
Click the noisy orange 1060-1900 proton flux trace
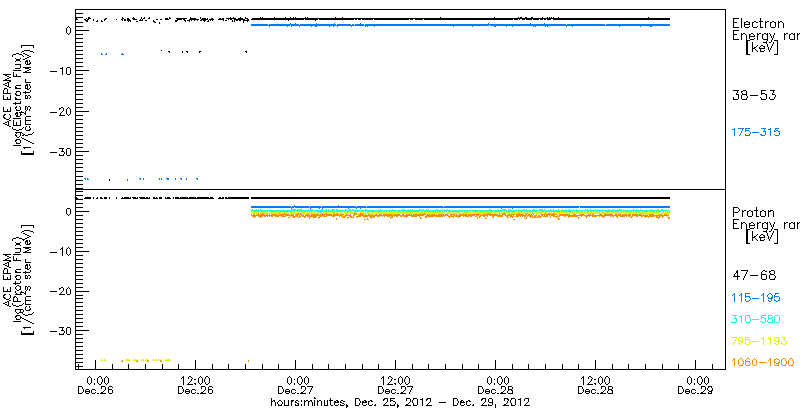(459, 216)
